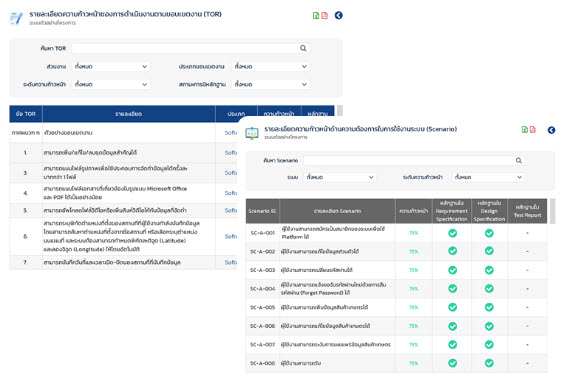The image size is (563, 386).
Task: Click Scenario ID column header
Action: (262, 211)
